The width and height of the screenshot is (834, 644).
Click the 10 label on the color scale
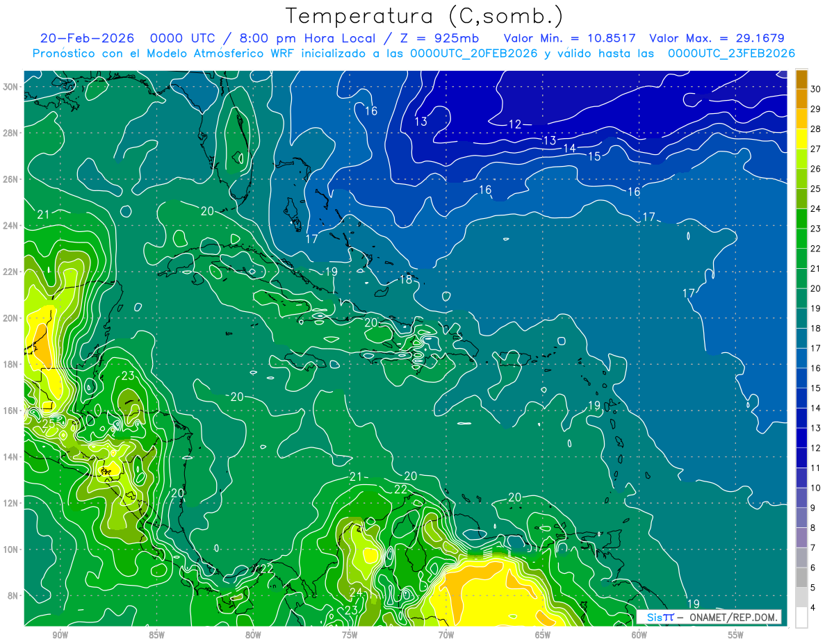816,488
